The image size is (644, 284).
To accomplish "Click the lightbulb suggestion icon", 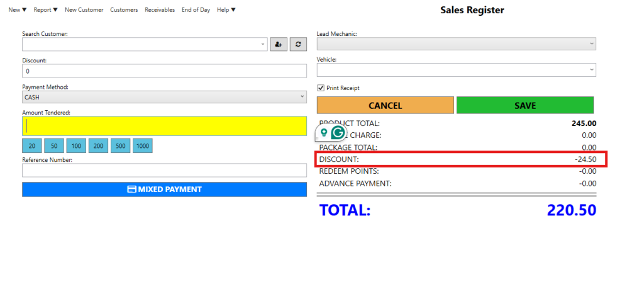I will [x=324, y=133].
